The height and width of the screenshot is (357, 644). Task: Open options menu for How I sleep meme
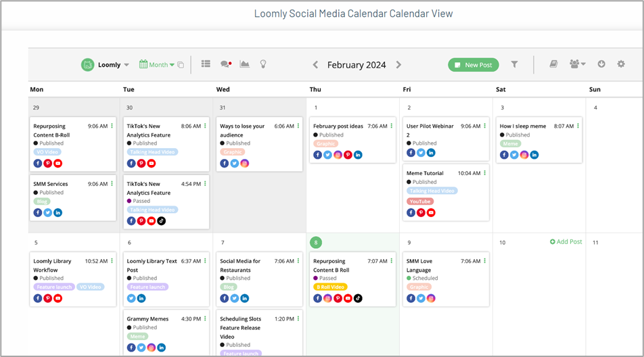click(x=578, y=126)
